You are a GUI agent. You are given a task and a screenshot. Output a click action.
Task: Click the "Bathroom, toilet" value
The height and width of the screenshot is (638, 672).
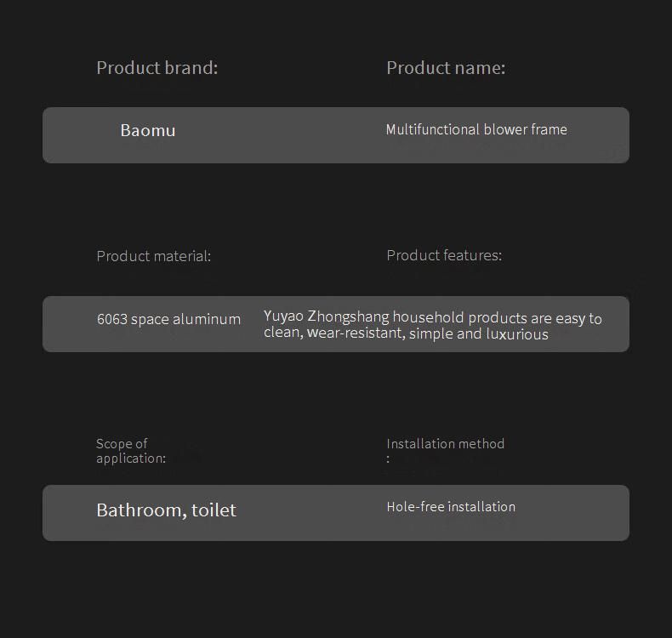pyautogui.click(x=166, y=510)
